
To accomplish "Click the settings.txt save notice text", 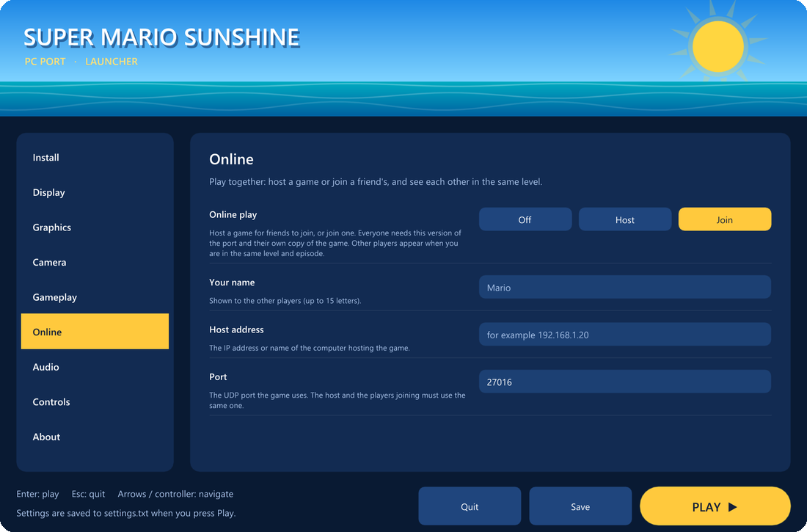I will (x=126, y=513).
